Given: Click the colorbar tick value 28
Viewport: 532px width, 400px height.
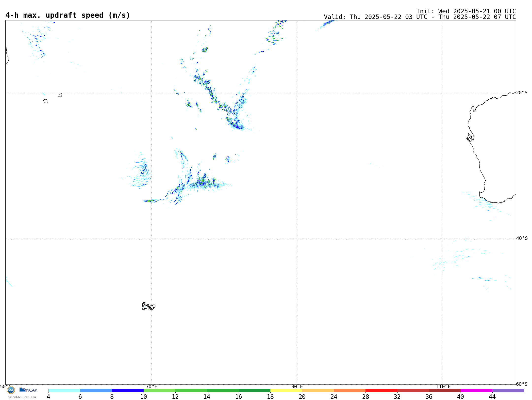Looking at the screenshot, I should (366, 397).
